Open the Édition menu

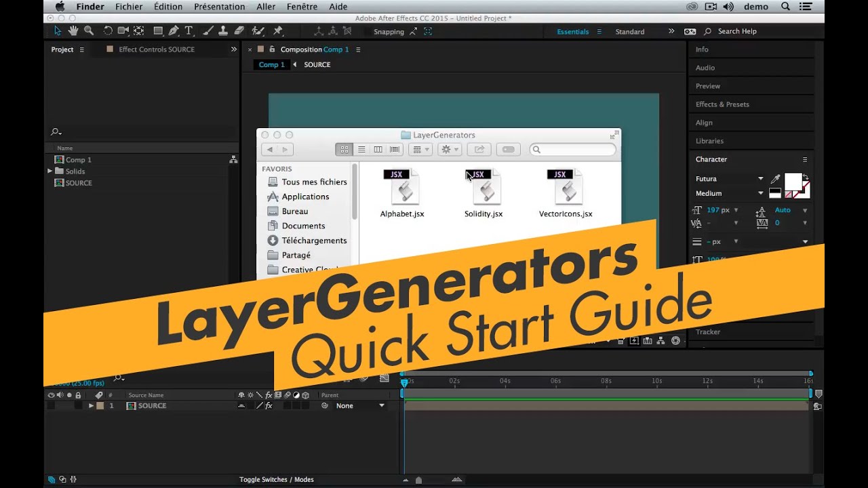[x=168, y=7]
